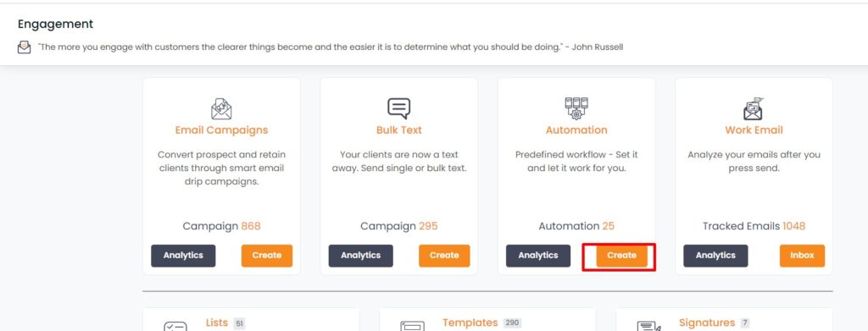Open the Signatures section link
Image resolution: width=868 pixels, height=331 pixels.
707,323
